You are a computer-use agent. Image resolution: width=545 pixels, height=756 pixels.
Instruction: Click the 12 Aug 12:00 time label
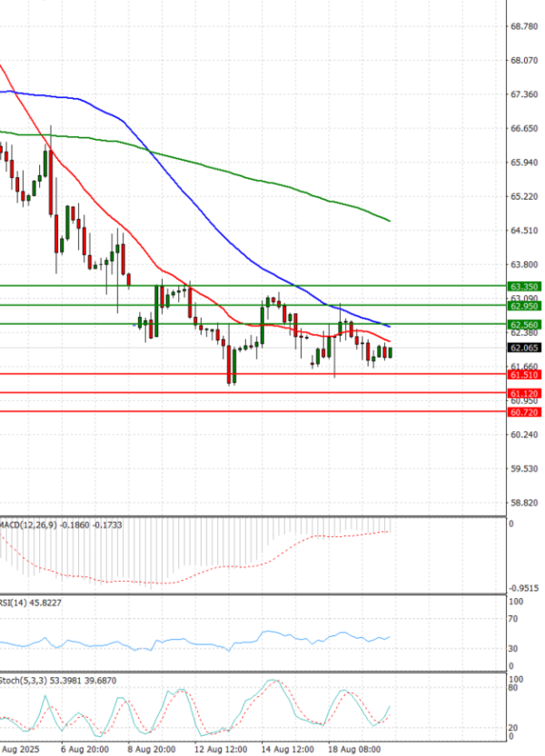[x=221, y=750]
